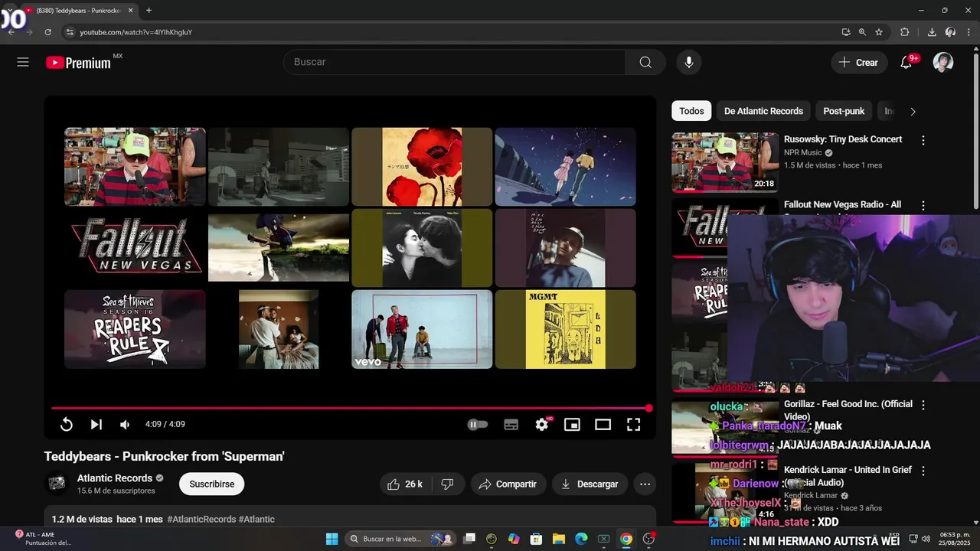Go back in the browser
The height and width of the screenshot is (551, 980).
[x=11, y=32]
